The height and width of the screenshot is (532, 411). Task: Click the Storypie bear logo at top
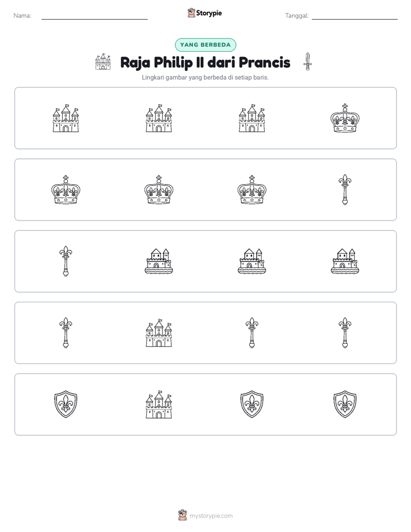point(191,13)
